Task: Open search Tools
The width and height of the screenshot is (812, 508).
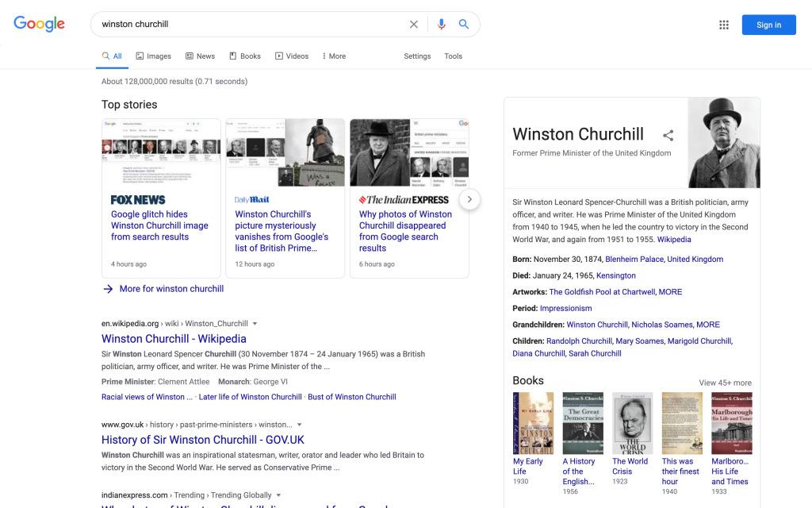Action: point(453,56)
